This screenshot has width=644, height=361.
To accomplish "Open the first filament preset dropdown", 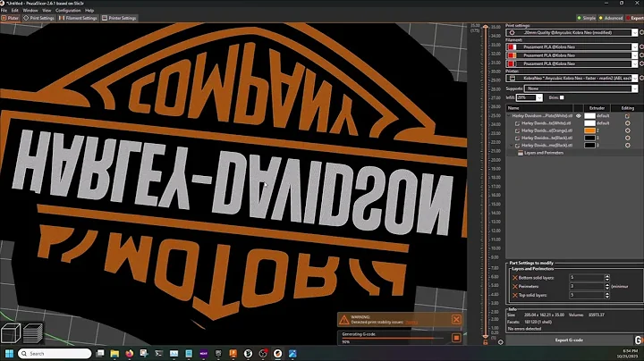I will point(634,46).
